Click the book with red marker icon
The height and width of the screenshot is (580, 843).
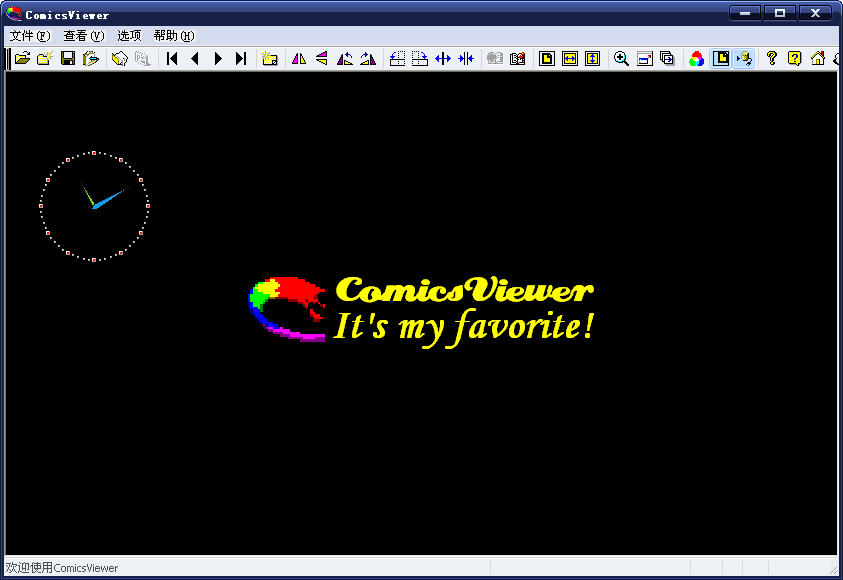coord(517,58)
